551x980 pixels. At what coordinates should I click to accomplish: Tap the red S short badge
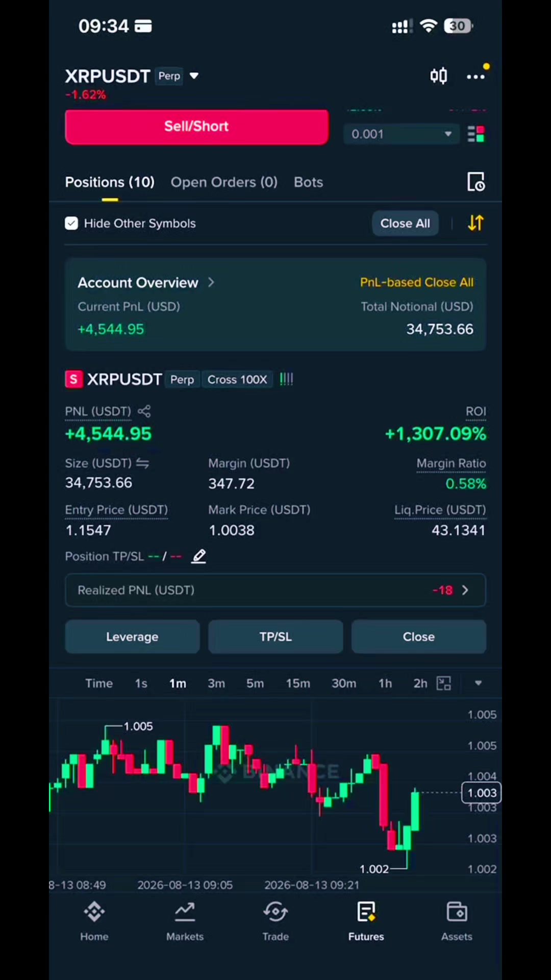coord(73,379)
